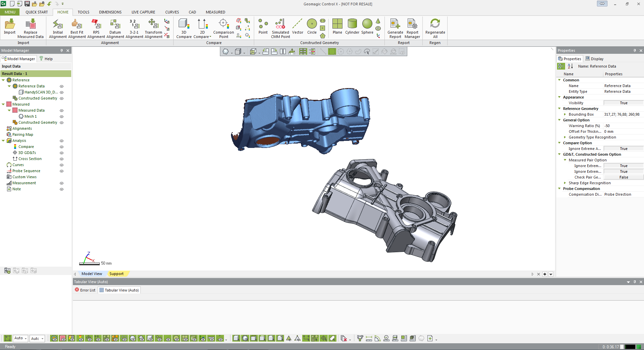This screenshot has width=644, height=350.
Task: Click the Warning Ratio value field
Action: click(x=623, y=126)
